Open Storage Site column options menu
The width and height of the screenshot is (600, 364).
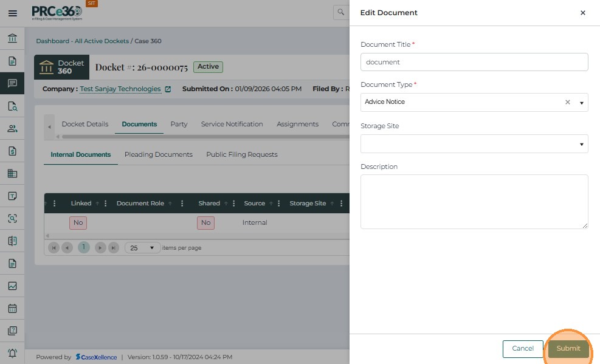click(341, 204)
